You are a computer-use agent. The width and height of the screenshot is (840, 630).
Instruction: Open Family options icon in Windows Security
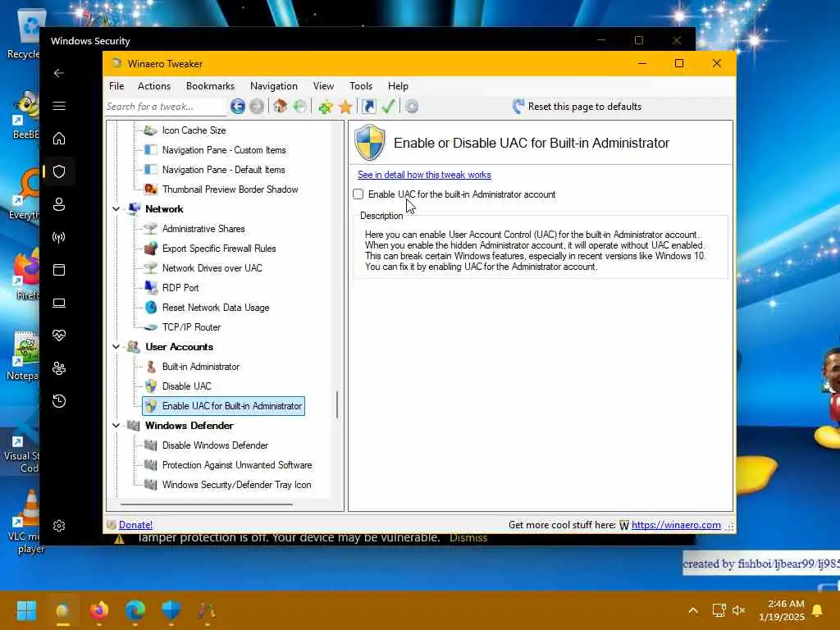click(x=59, y=368)
